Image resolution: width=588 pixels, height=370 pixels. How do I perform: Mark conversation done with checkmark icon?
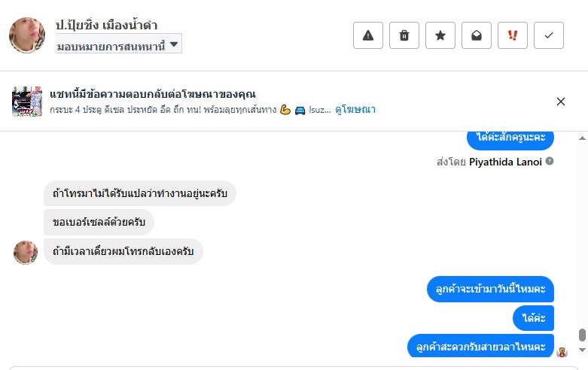(549, 35)
